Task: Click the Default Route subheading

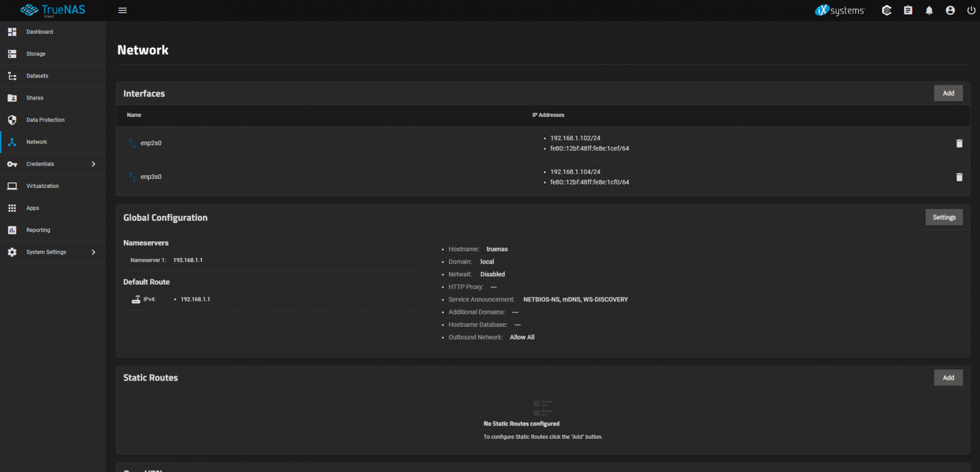Action: [146, 282]
